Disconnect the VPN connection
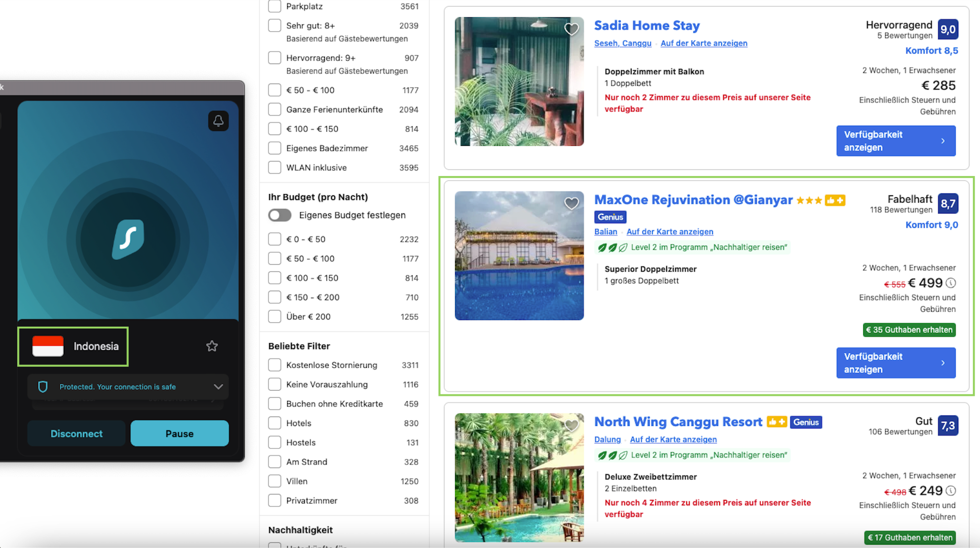This screenshot has width=980, height=548. coord(77,434)
